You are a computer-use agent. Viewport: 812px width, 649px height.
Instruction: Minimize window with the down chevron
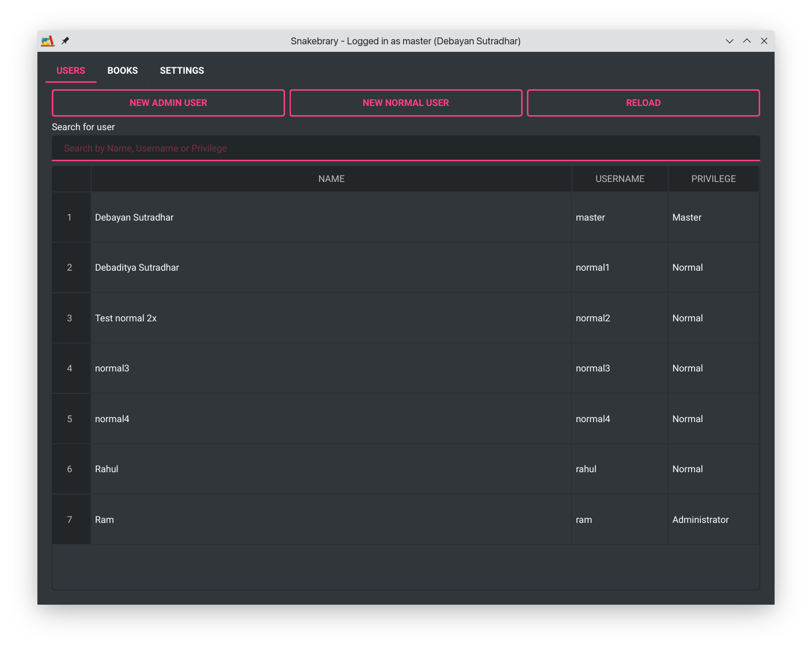point(730,41)
